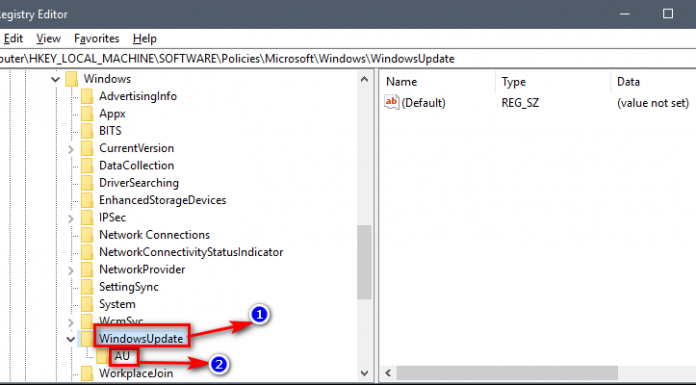Open the Help menu

145,39
